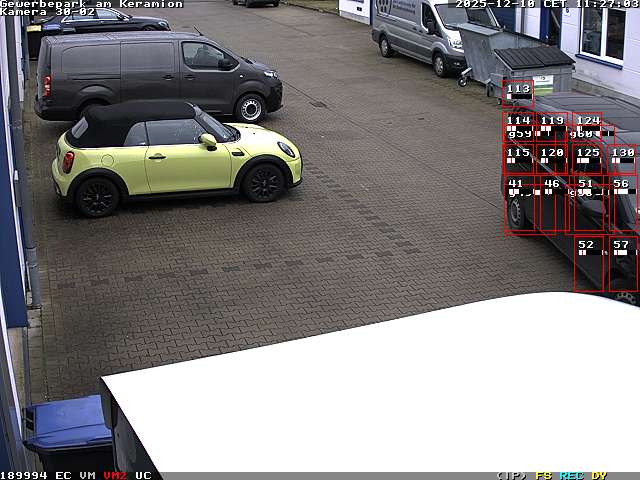Click the yellow FS status indicator
The height and width of the screenshot is (480, 640).
coord(544,475)
